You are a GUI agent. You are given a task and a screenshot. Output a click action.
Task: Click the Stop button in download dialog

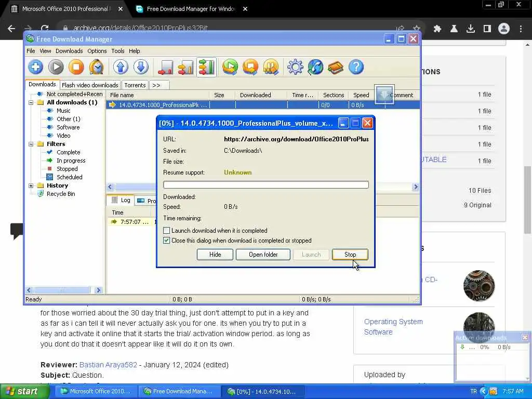point(350,255)
